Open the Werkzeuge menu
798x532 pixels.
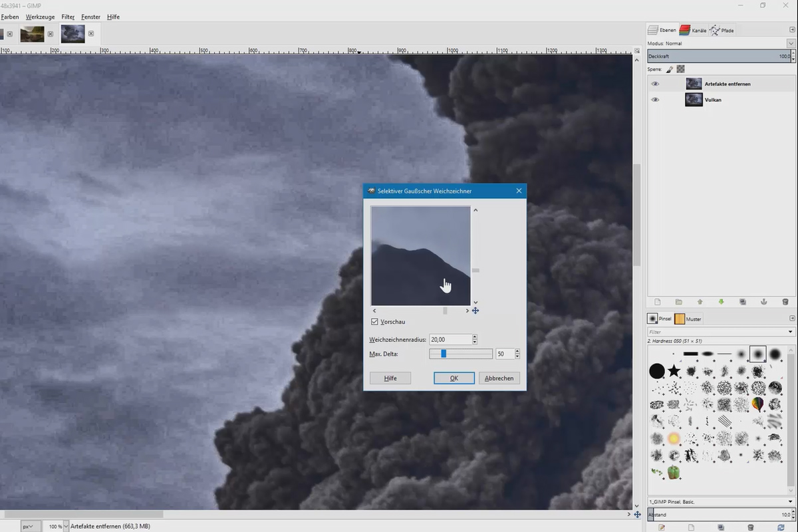pos(41,17)
